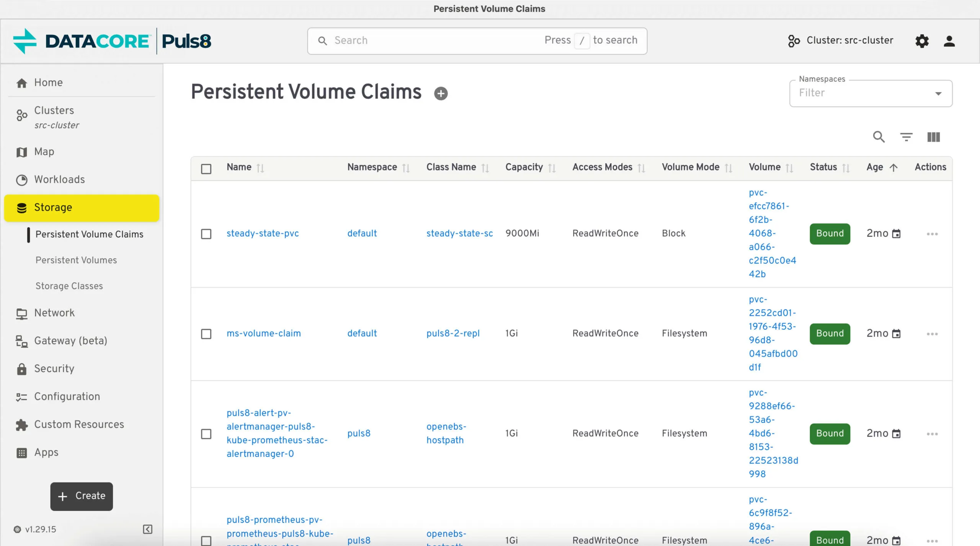Select all rows with header checkbox
Viewport: 980px width, 546px height.
click(x=206, y=168)
